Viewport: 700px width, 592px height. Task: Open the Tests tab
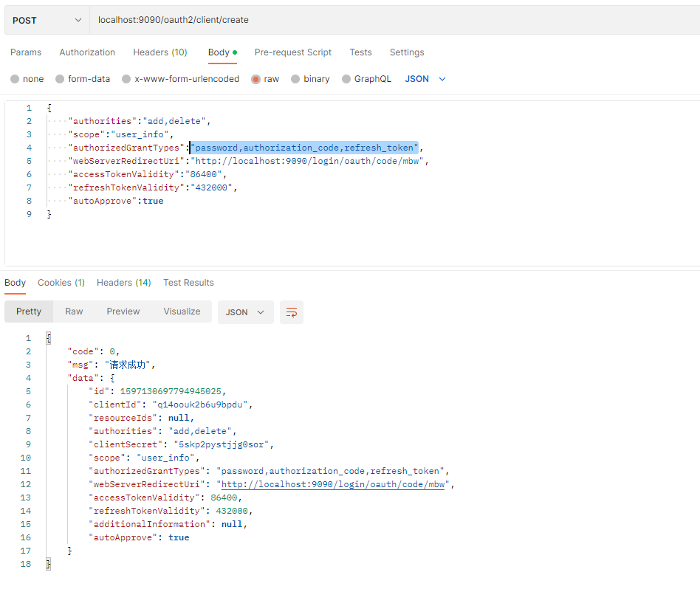[360, 52]
